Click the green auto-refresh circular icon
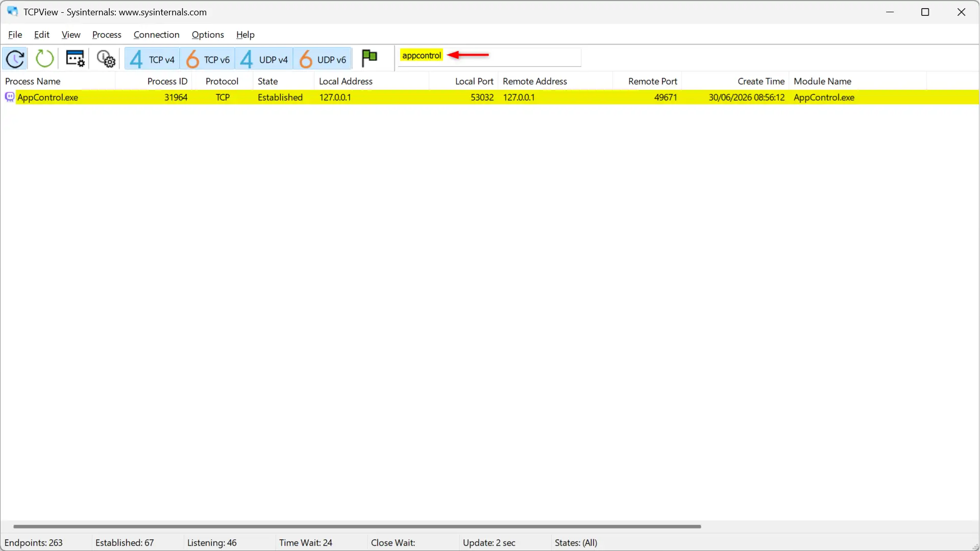The height and width of the screenshot is (551, 980). coord(45,59)
